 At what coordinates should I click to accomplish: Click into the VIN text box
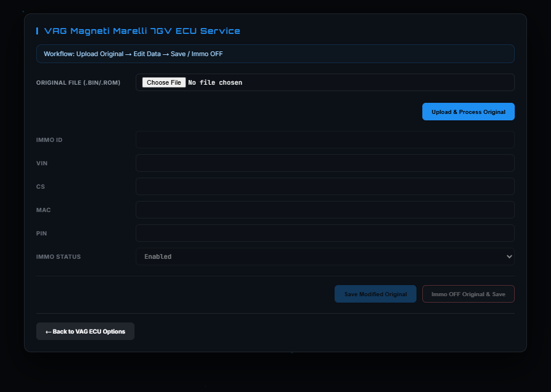pyautogui.click(x=325, y=163)
